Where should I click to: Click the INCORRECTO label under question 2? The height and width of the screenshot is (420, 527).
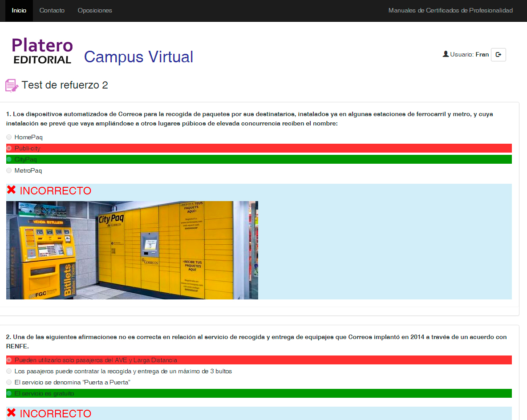pos(56,413)
